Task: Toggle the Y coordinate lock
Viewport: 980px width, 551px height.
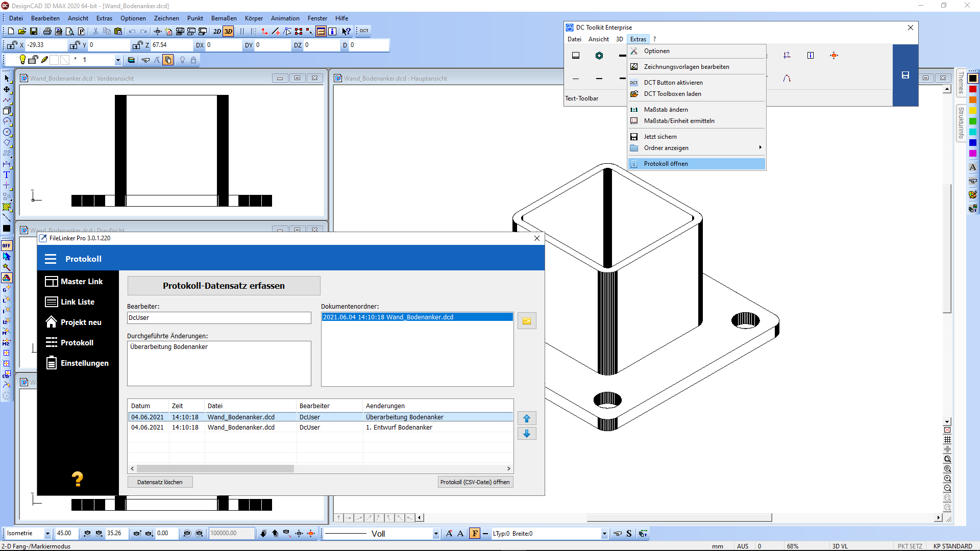Action: click(75, 45)
